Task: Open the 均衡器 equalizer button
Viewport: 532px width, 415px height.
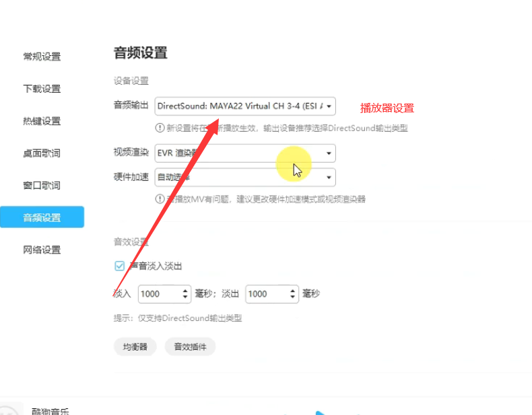Action: (x=135, y=346)
